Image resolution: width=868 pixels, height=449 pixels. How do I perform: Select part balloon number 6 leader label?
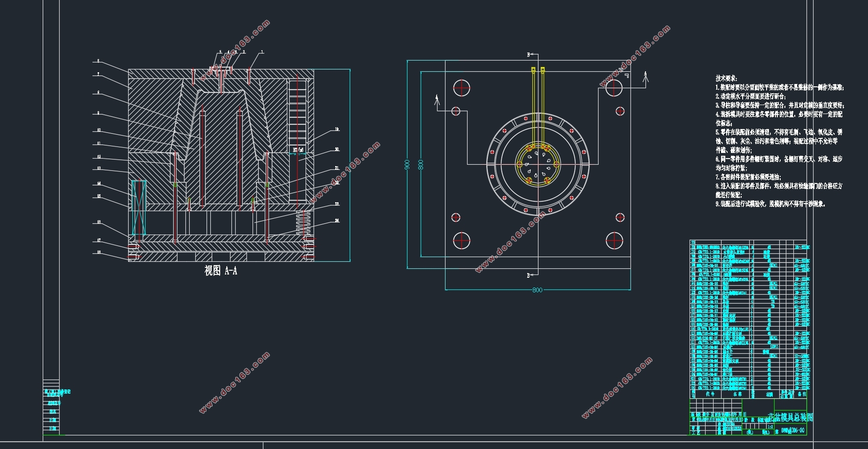point(98,61)
